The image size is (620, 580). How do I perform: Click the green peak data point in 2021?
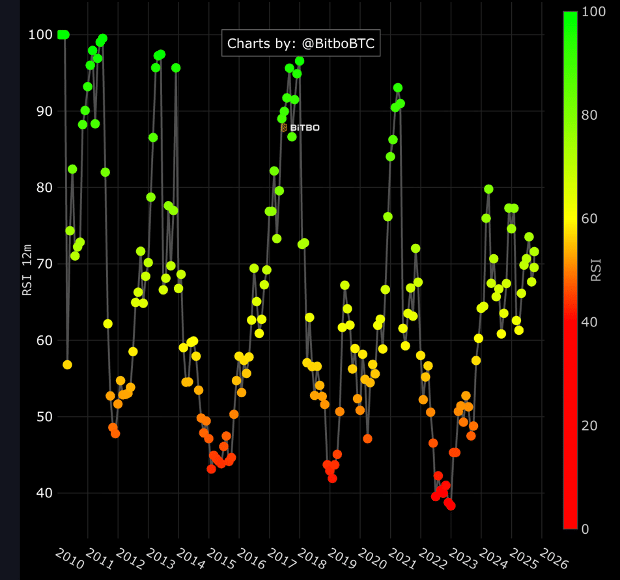click(398, 88)
